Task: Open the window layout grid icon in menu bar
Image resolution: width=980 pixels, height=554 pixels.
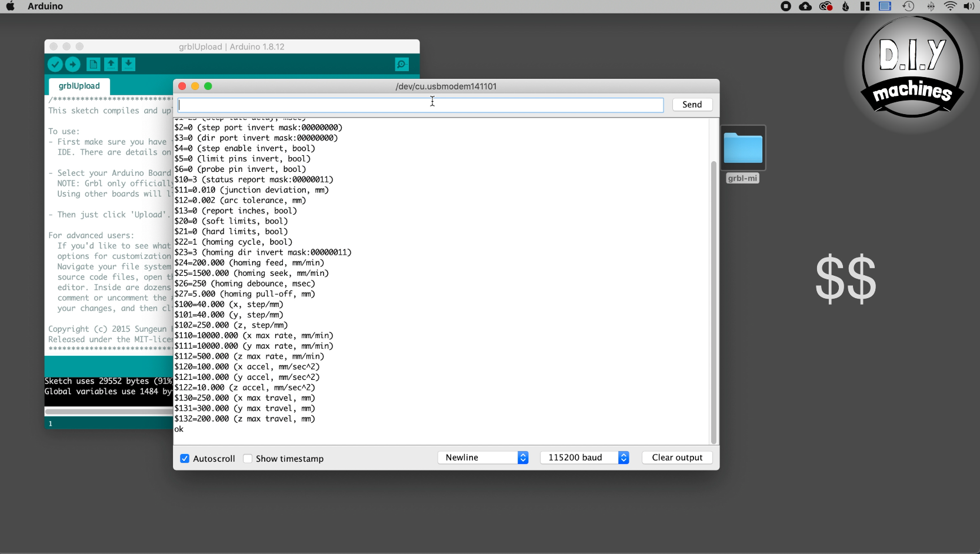Action: [x=865, y=6]
